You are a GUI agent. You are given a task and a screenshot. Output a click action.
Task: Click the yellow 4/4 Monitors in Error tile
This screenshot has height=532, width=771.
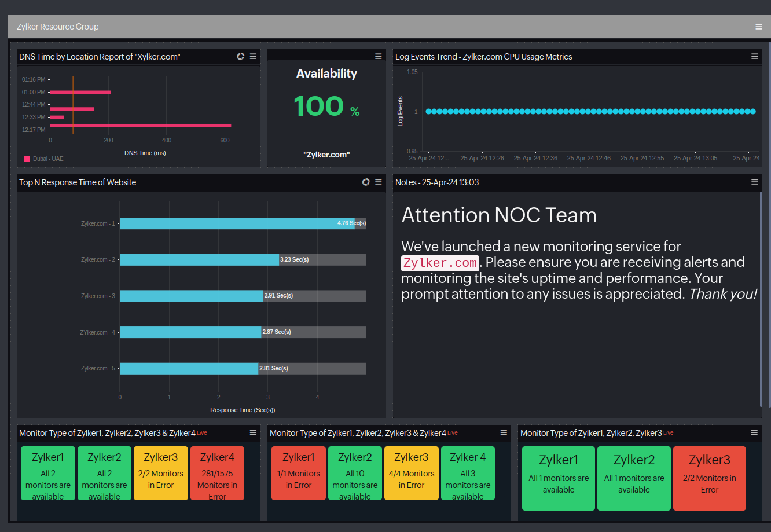click(x=411, y=473)
